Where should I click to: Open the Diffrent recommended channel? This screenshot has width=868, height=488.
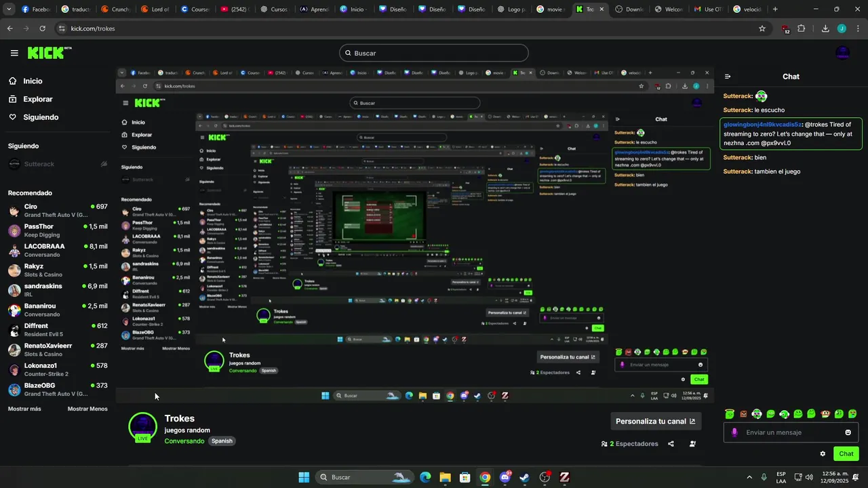58,329
